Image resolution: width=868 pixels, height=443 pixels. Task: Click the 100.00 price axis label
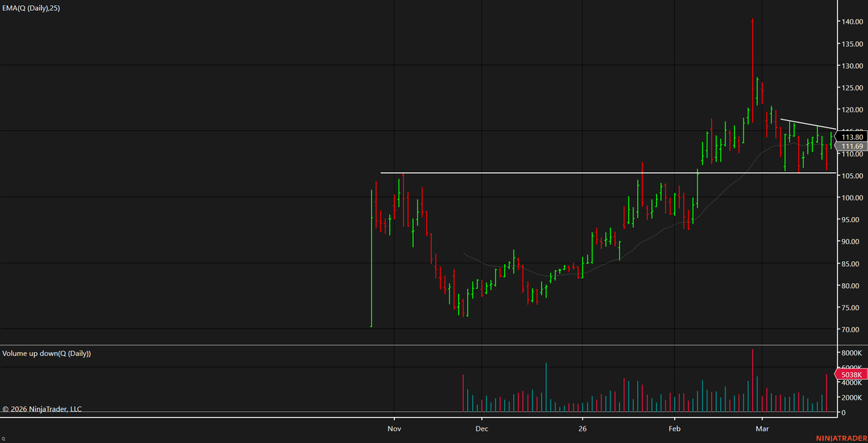pos(851,198)
